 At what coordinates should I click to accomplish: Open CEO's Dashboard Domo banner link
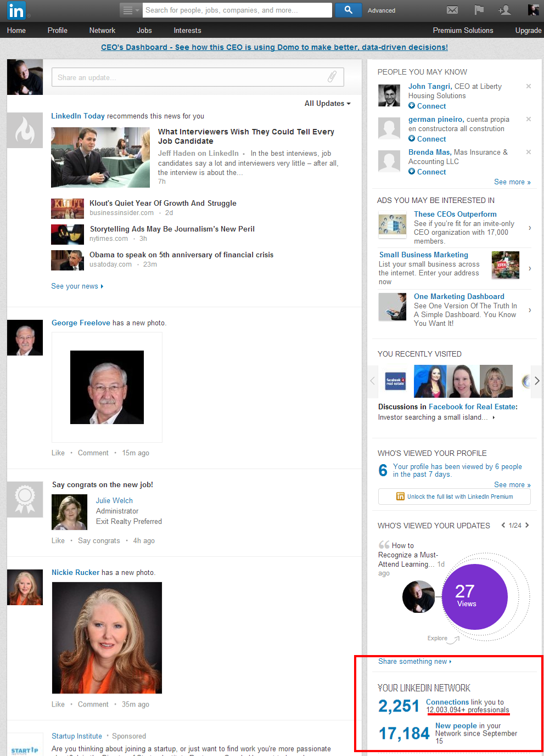point(274,47)
